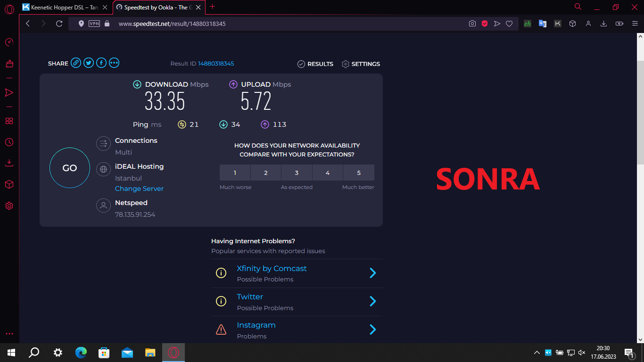Image resolution: width=644 pixels, height=362 pixels.
Task: Open the Google Translate extension
Action: [x=543, y=24]
